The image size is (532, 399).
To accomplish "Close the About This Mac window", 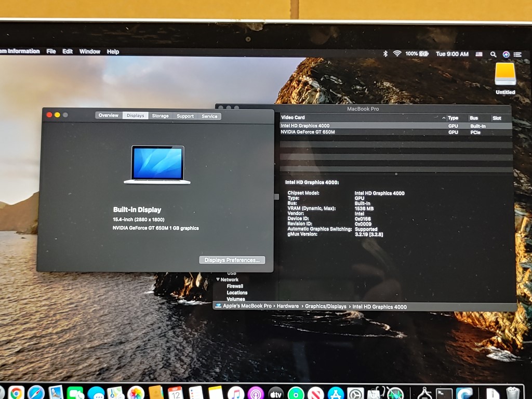I will pyautogui.click(x=49, y=115).
